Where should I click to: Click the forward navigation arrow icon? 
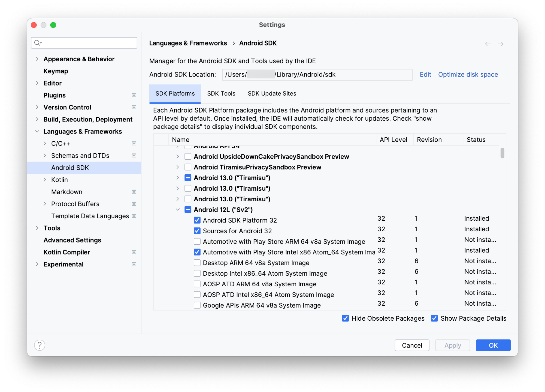tap(501, 43)
